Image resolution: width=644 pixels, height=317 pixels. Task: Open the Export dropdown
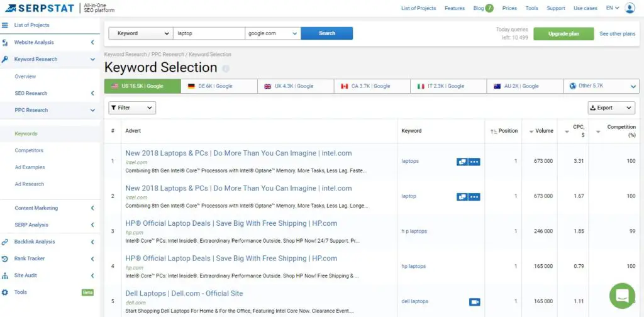tap(611, 108)
